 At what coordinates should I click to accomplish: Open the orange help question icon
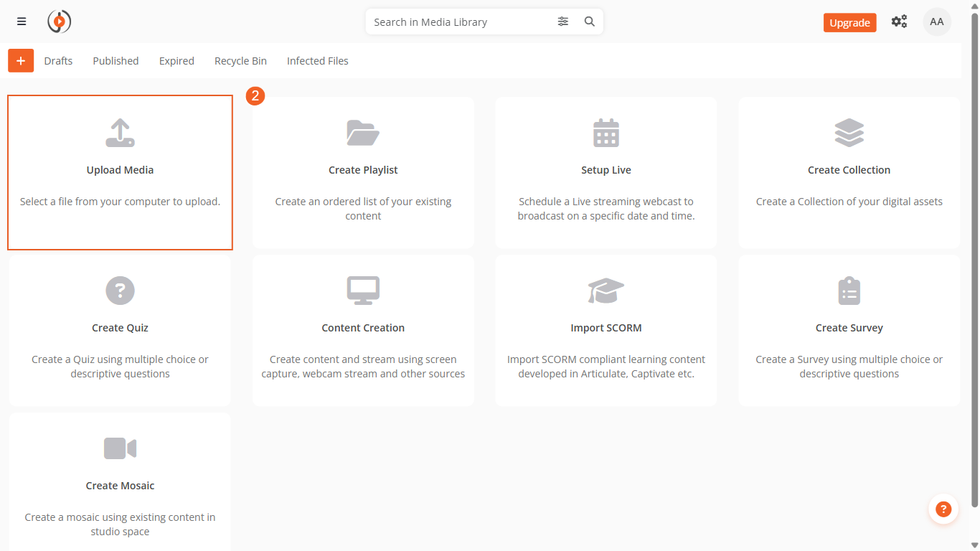click(943, 509)
